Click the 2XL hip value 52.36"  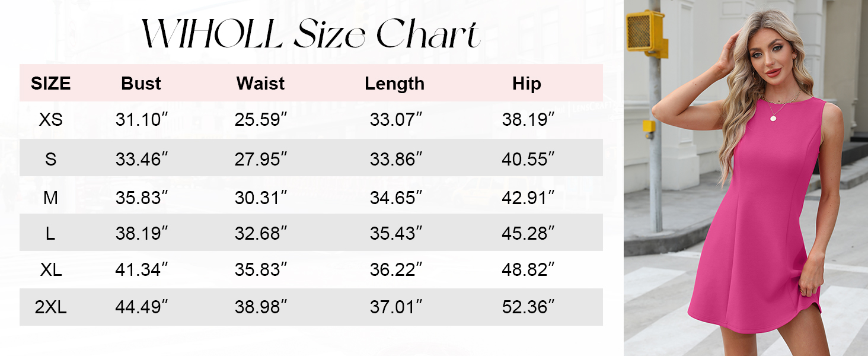coord(528,307)
